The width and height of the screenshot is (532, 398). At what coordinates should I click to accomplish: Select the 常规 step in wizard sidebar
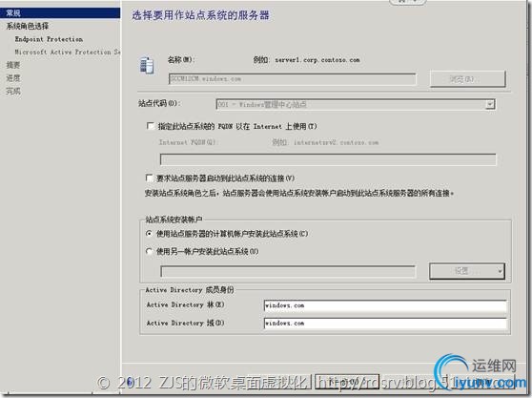[60, 13]
